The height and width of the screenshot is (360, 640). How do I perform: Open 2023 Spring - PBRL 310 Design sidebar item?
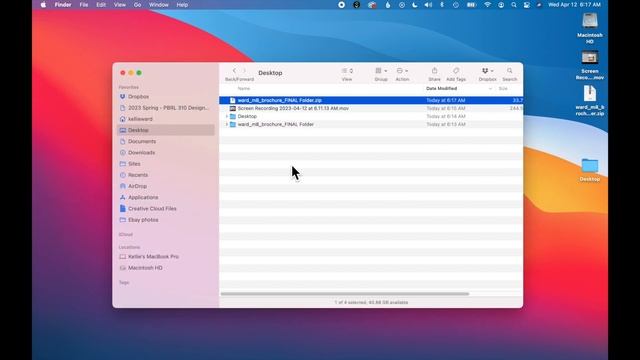(x=166, y=108)
